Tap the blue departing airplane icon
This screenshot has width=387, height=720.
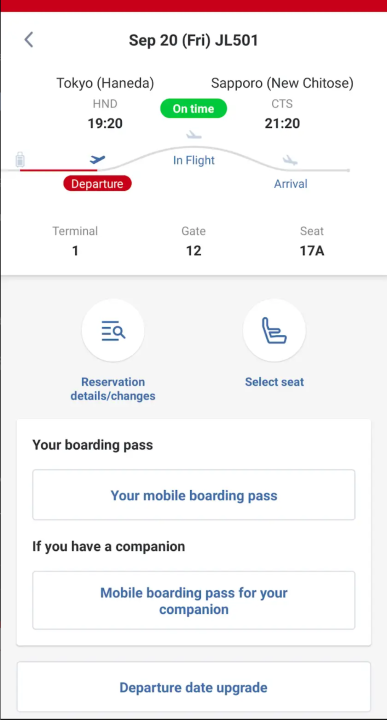tap(97, 159)
